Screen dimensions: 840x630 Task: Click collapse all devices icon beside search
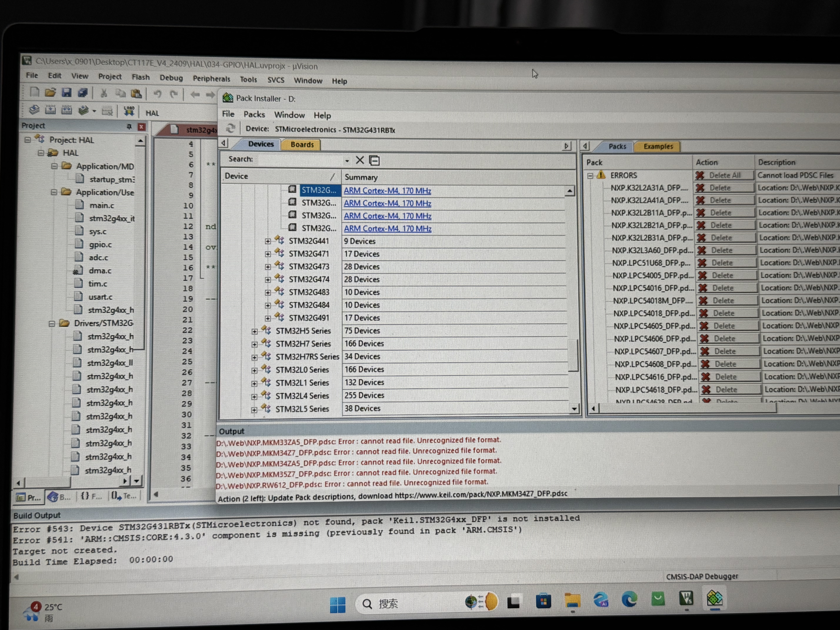tap(374, 161)
